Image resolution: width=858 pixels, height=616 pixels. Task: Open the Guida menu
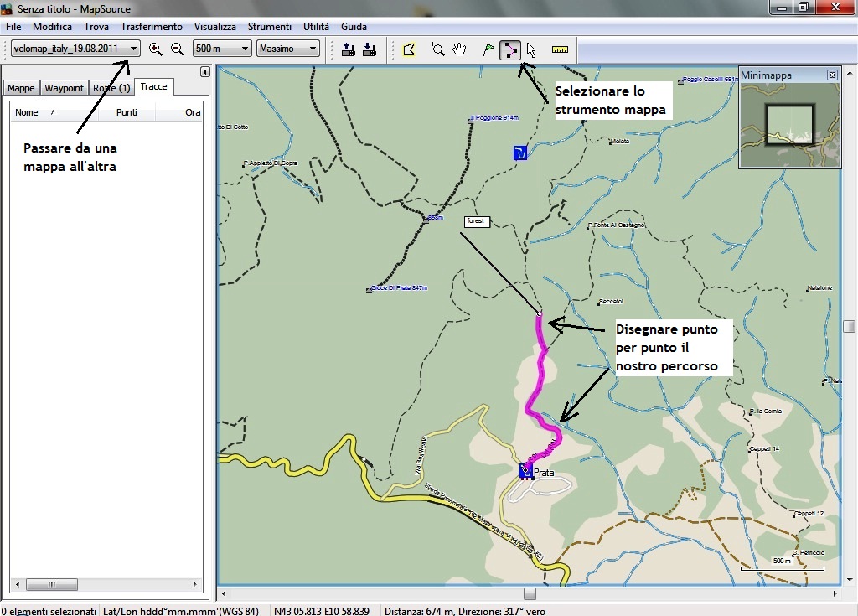(354, 26)
